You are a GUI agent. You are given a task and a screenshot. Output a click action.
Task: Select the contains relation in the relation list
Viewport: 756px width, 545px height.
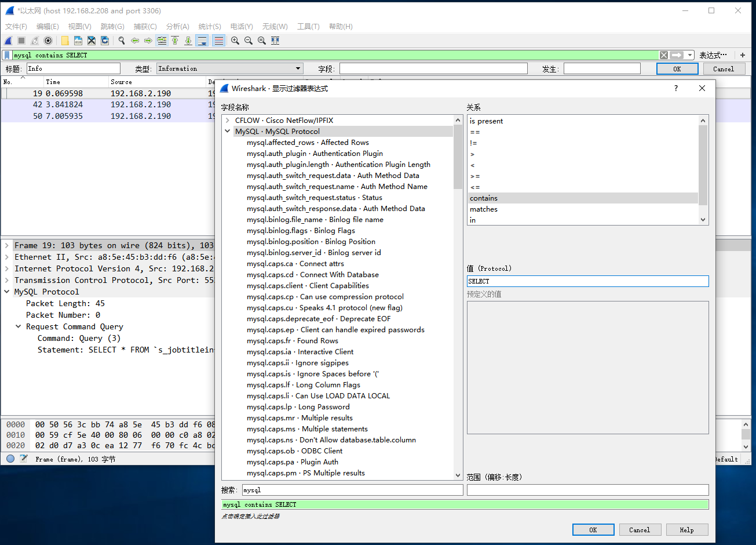[x=484, y=198]
